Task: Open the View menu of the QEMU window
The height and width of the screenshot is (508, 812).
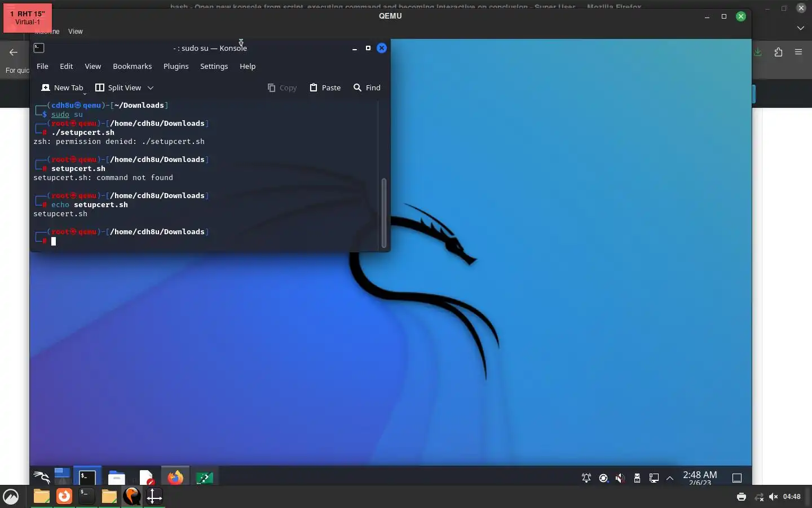Action: pos(76,32)
